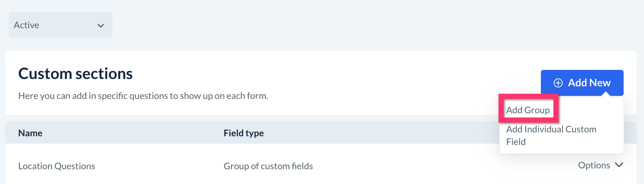Screen dimensions: 644x184
Task: Click the plus circle icon in Add New
Action: (x=559, y=83)
